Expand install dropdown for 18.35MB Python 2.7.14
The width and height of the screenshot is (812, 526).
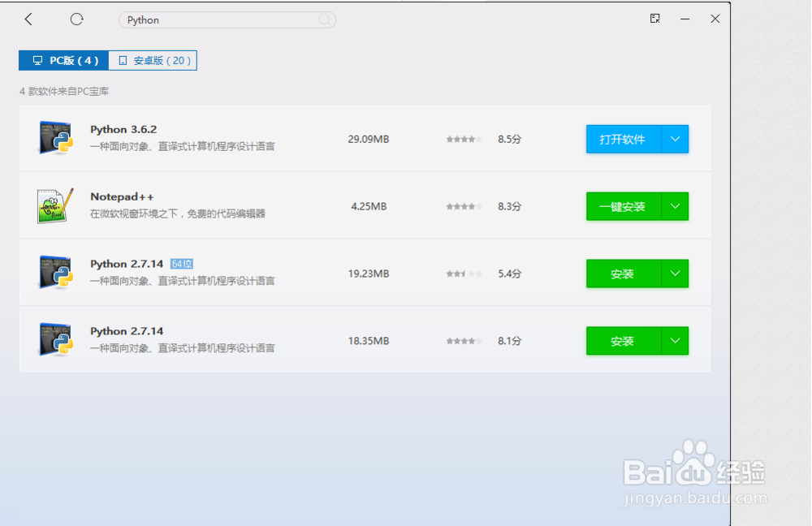(676, 341)
